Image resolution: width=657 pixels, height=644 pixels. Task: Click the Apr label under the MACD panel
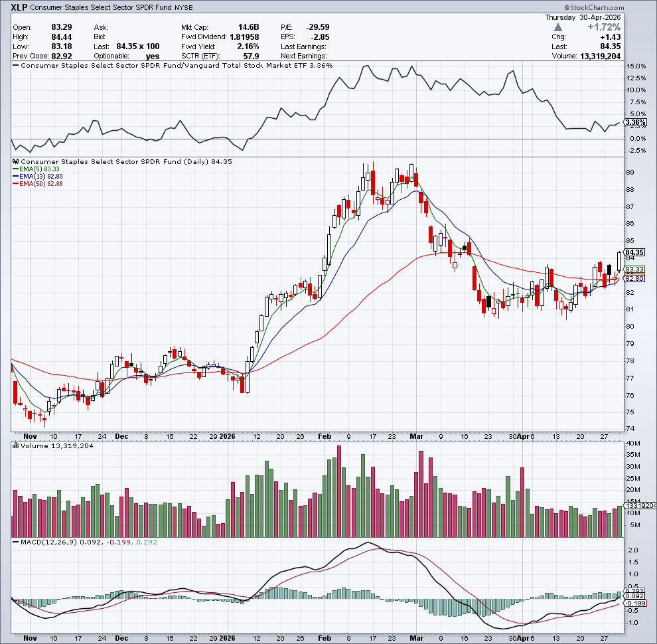(x=523, y=638)
